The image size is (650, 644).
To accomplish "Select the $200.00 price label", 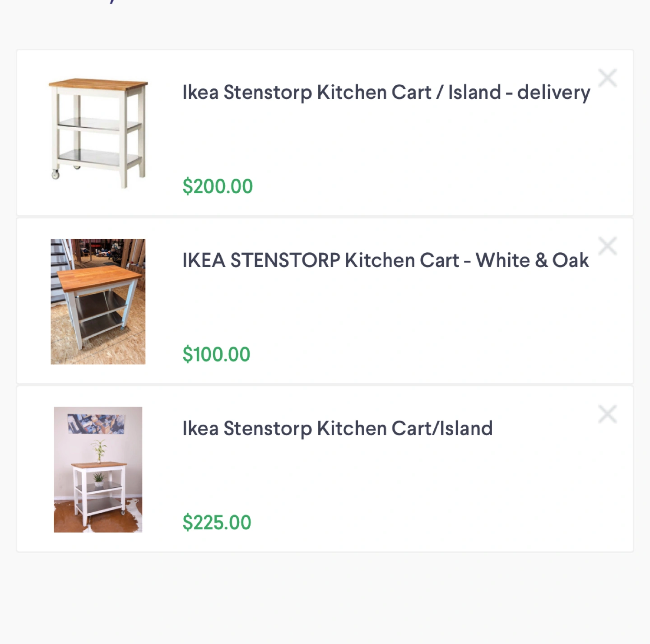I will click(218, 186).
